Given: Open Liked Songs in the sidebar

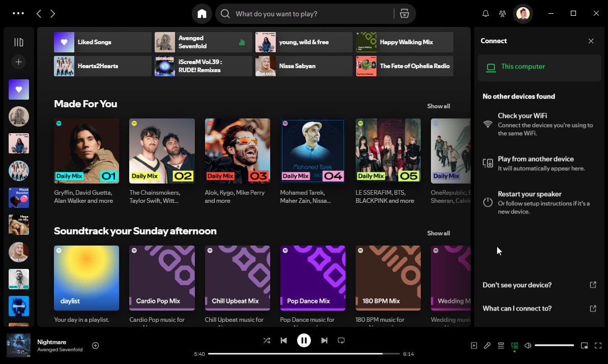Looking at the screenshot, I should (19, 89).
